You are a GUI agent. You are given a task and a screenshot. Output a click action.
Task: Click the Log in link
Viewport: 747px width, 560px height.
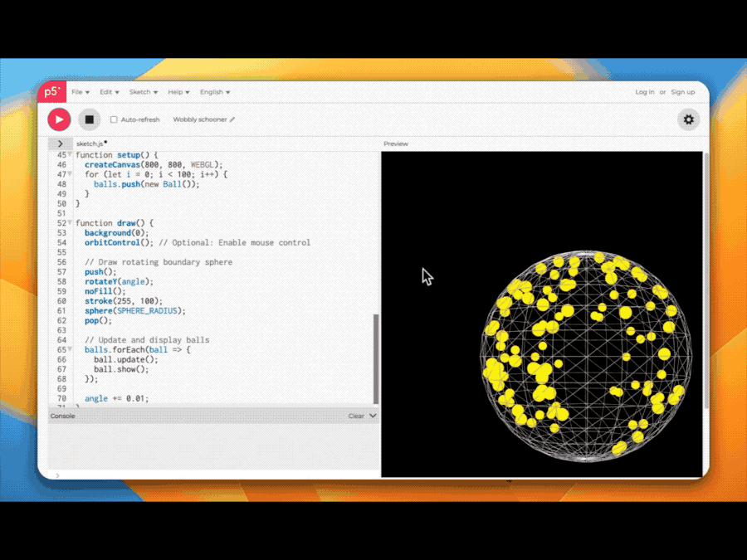(x=644, y=92)
